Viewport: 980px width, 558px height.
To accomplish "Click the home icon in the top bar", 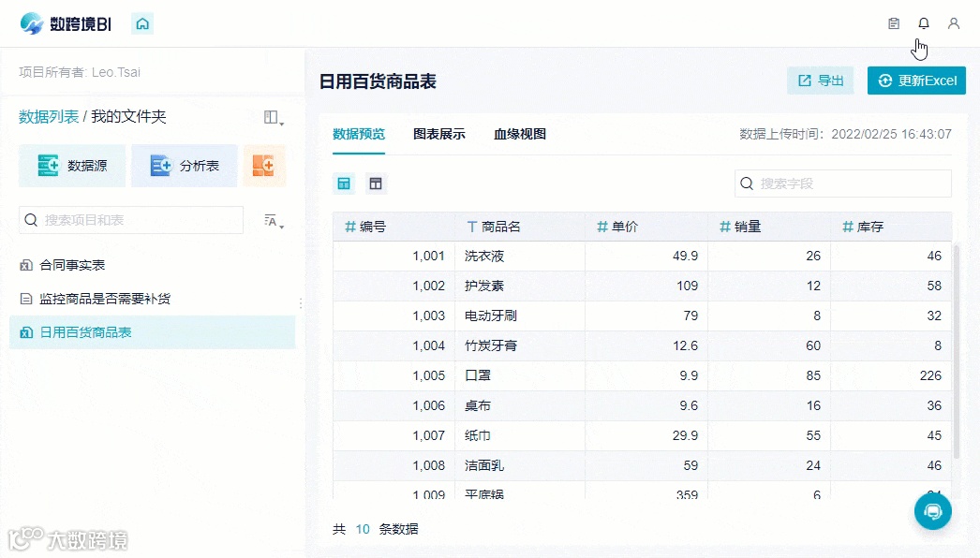I will click(141, 22).
